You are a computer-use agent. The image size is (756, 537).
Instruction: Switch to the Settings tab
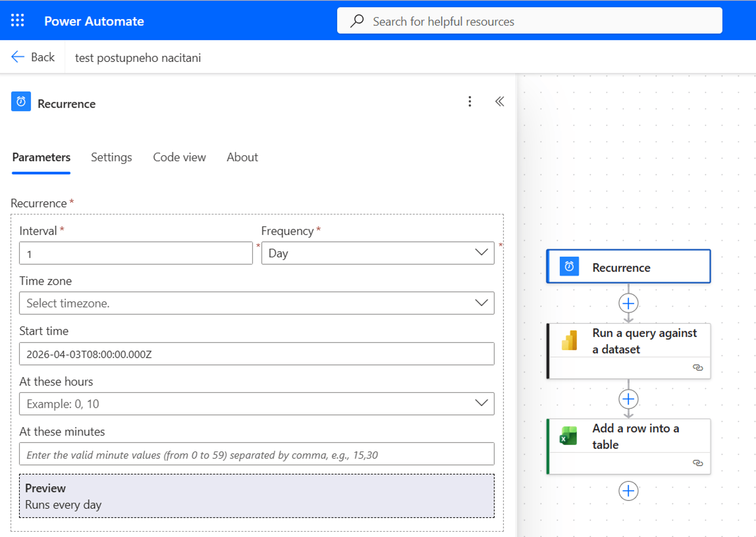coord(111,157)
